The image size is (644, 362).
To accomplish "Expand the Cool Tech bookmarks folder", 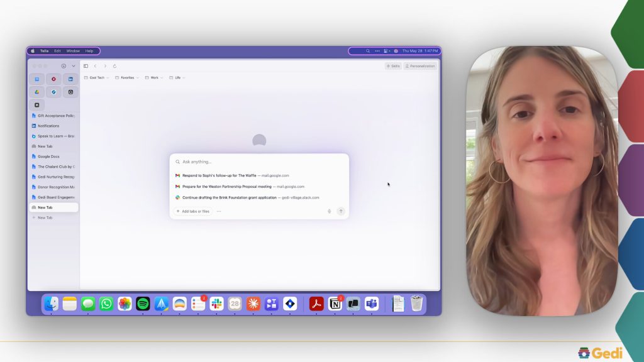I will (96, 77).
